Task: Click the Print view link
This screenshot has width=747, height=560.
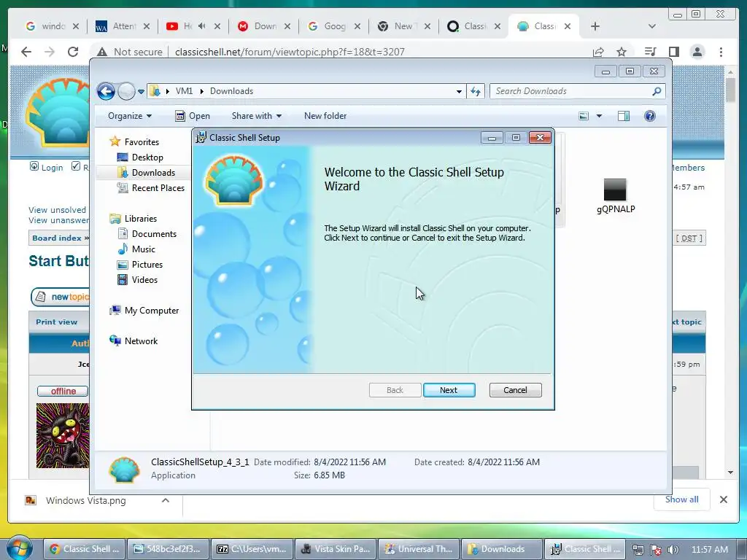Action: point(56,322)
